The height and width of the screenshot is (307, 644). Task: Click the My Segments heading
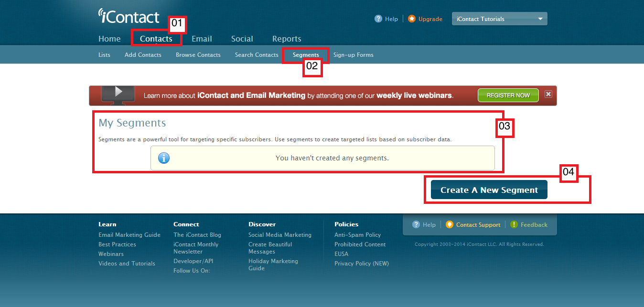coord(132,123)
